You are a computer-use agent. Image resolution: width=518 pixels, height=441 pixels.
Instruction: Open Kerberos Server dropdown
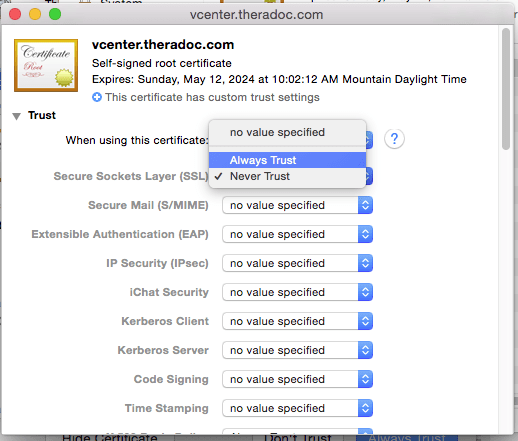tap(297, 350)
